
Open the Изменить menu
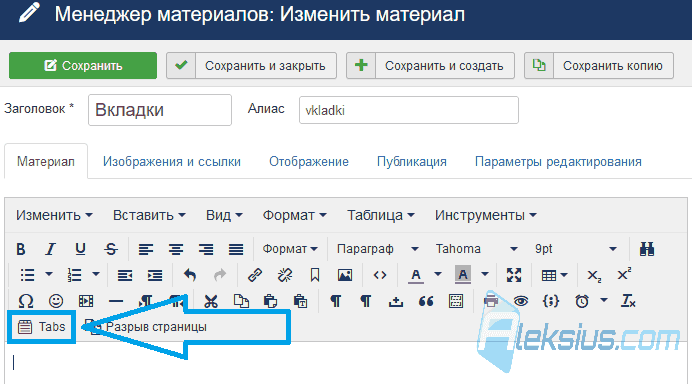click(54, 215)
